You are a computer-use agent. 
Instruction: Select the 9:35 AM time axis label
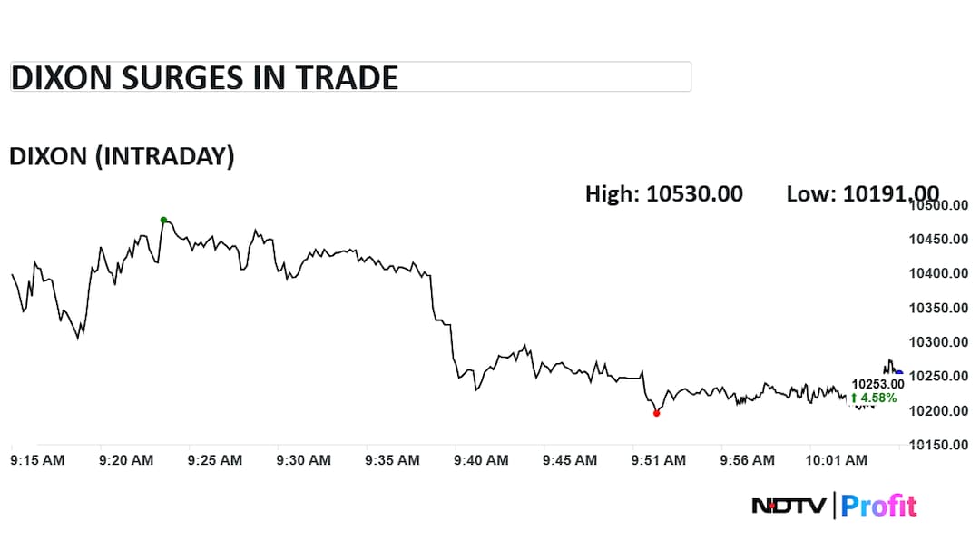tap(393, 460)
